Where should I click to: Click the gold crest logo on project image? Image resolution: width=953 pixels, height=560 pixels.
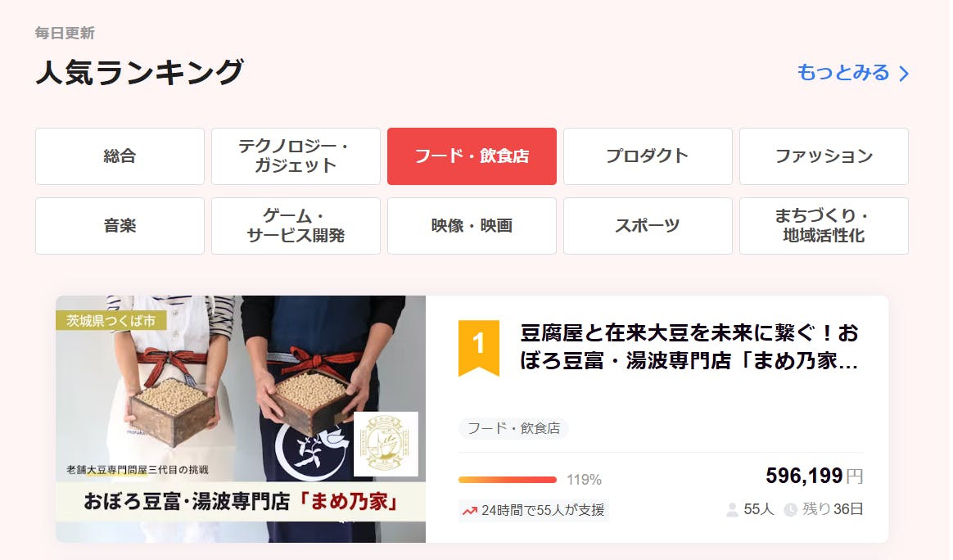pos(386,444)
